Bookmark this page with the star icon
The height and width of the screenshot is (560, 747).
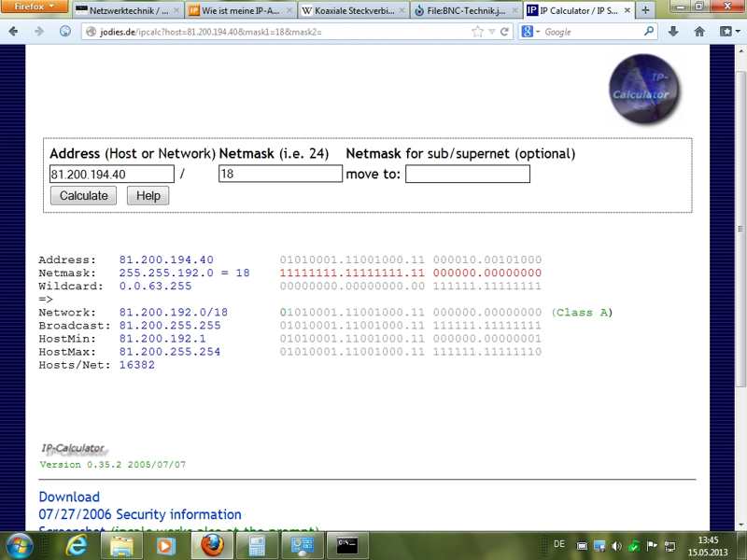click(x=477, y=32)
